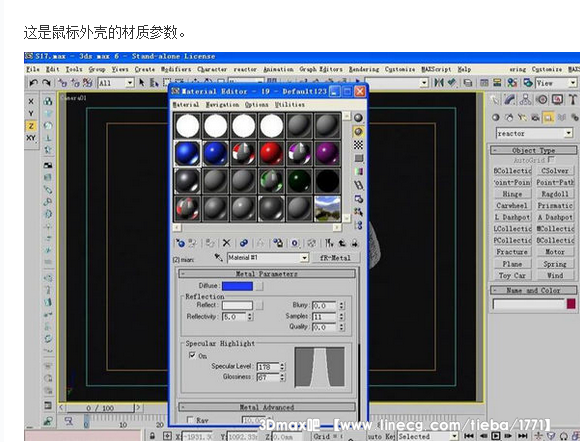
Task: Collapse Metal Advanced rollout
Action: (x=267, y=407)
